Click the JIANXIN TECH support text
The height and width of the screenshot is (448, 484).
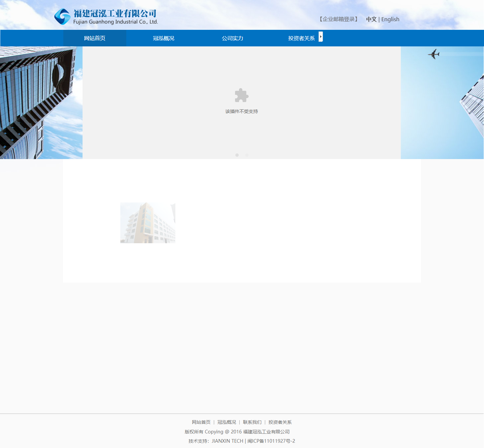(x=227, y=441)
